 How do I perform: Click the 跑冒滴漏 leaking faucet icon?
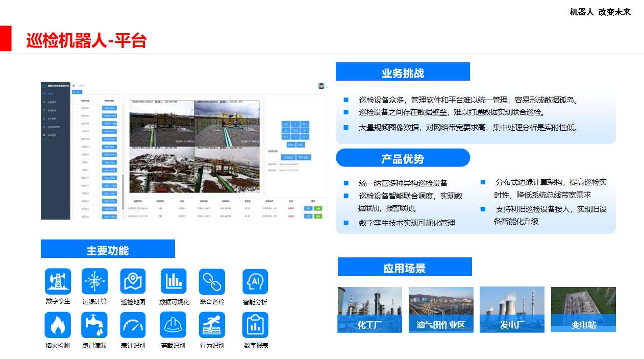pyautogui.click(x=94, y=325)
